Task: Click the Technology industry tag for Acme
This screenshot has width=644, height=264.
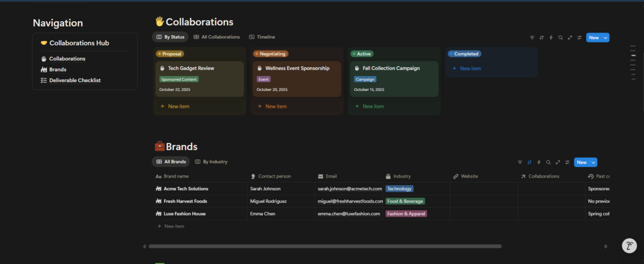Action: [x=399, y=189]
